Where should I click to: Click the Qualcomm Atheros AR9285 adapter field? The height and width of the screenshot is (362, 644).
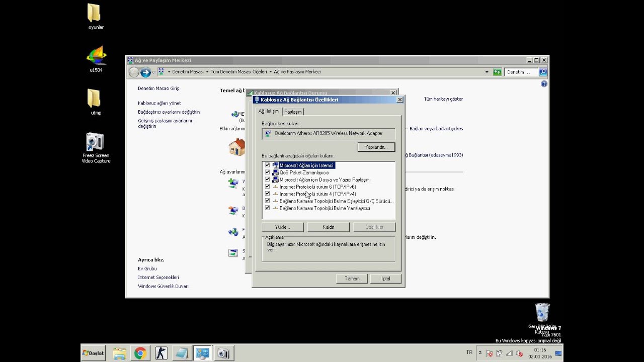point(329,134)
